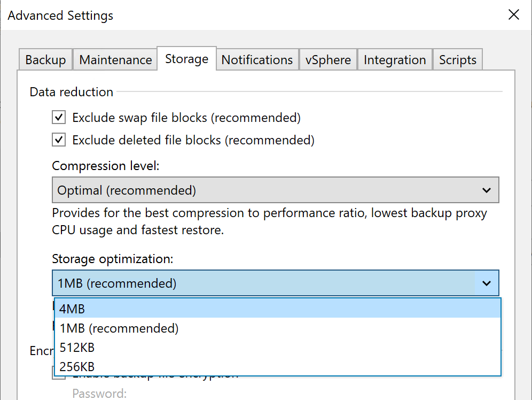The width and height of the screenshot is (532, 400).
Task: Uncheck Exclude swap file blocks checkbox
Action: click(59, 118)
